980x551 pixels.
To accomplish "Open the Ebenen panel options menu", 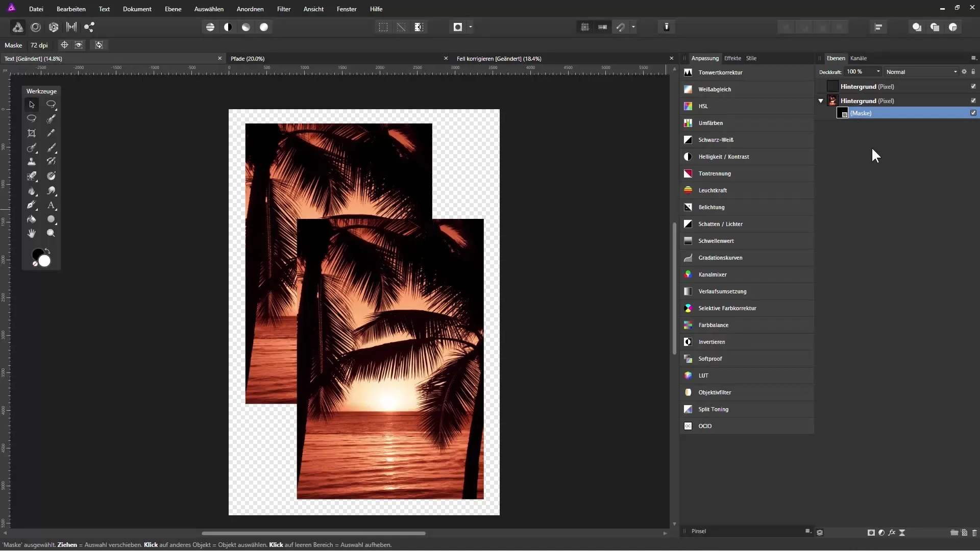I will point(973,58).
